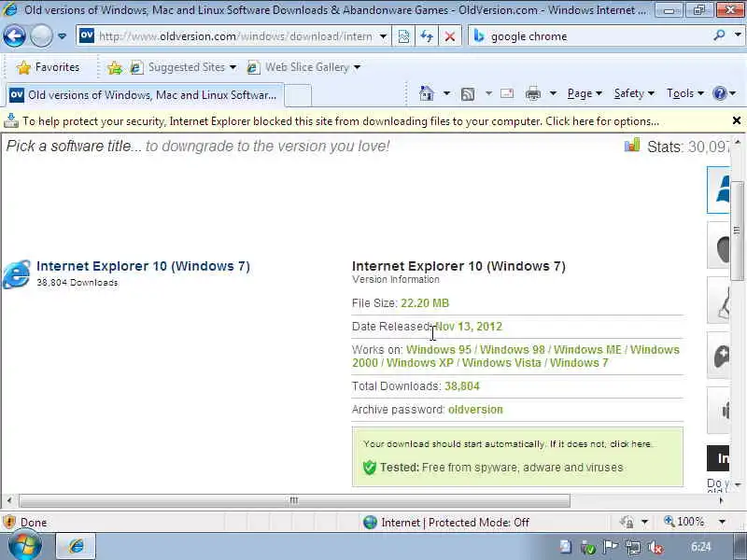Open the Windows Start orb

25,546
